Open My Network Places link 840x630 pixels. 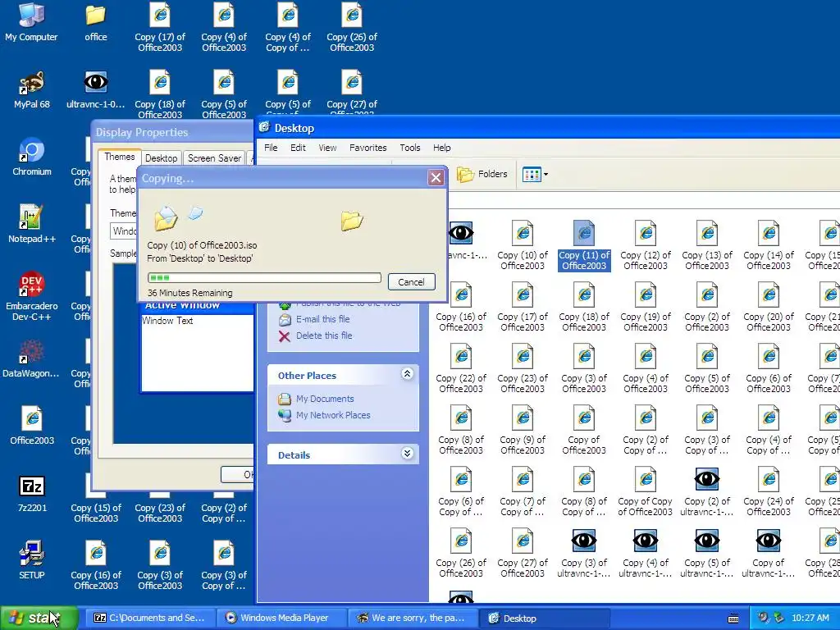(x=324, y=415)
